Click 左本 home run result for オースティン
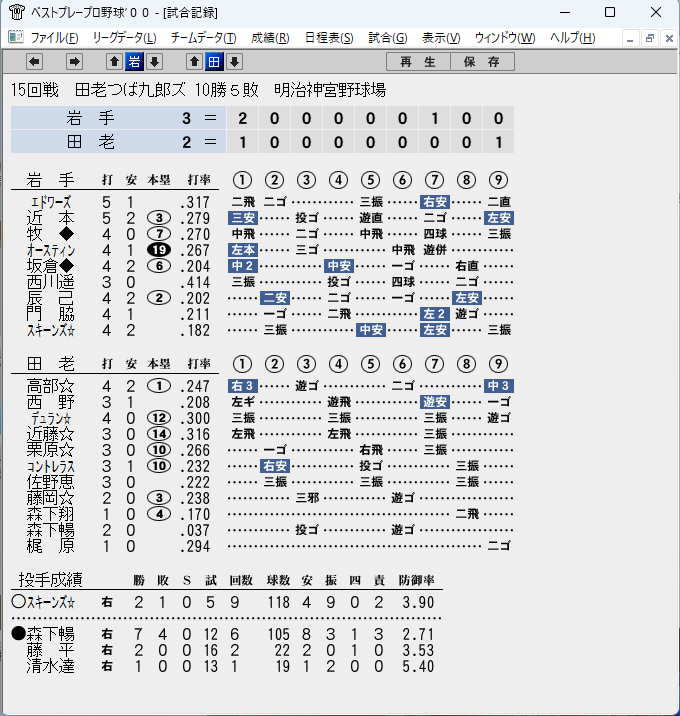This screenshot has width=680, height=716. pos(243,250)
